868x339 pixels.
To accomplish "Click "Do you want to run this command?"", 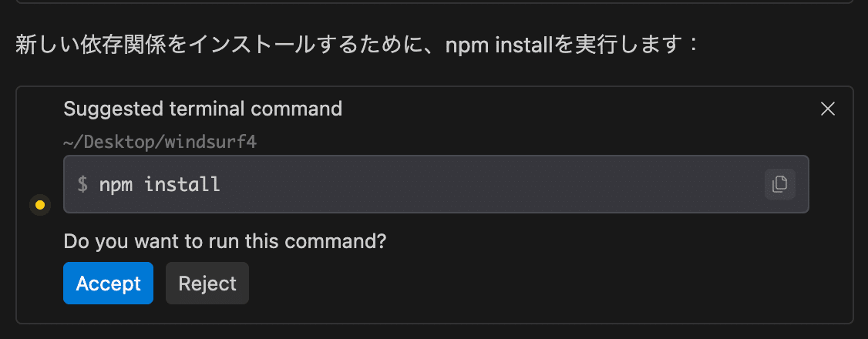I will [224, 241].
